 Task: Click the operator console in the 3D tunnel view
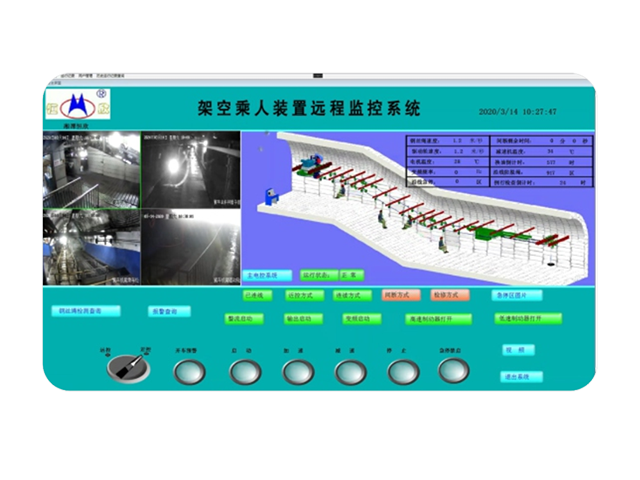[x=268, y=194]
